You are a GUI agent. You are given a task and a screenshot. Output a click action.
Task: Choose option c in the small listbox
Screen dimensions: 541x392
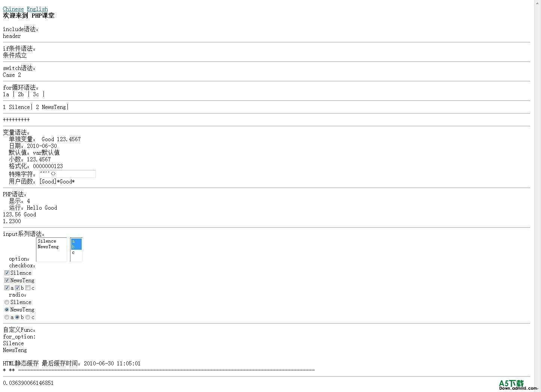coord(73,252)
